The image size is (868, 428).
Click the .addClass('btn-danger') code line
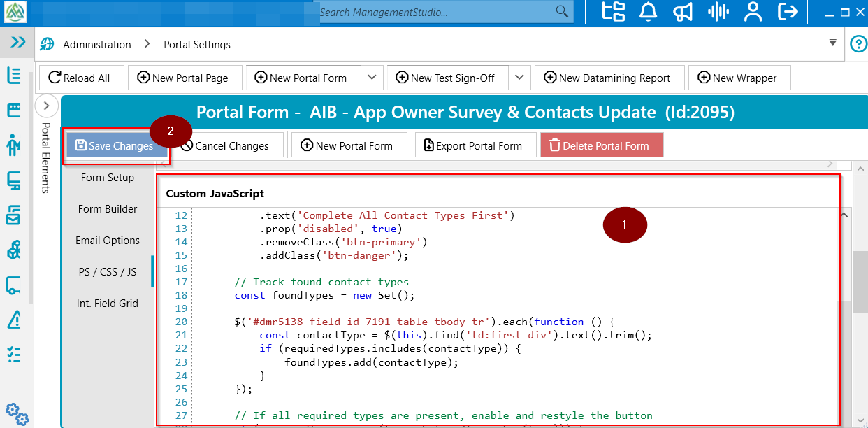click(x=334, y=255)
